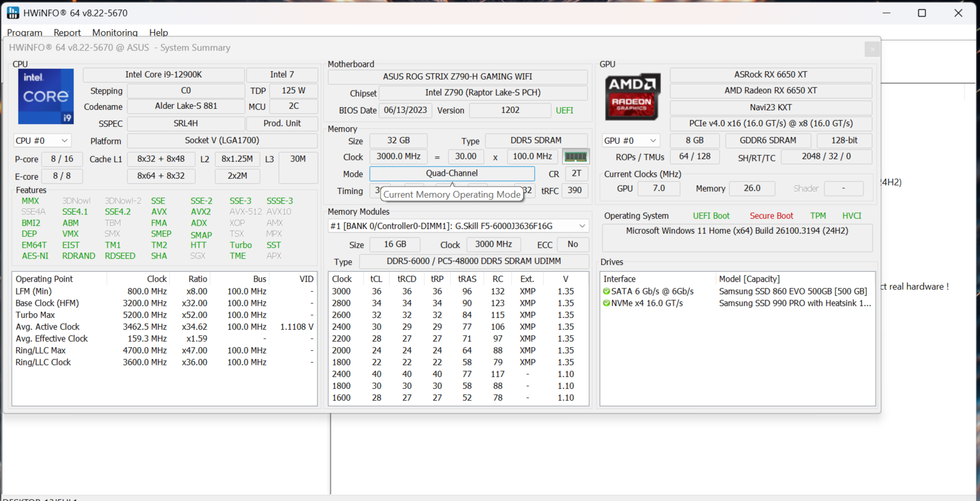
Task: Click the 3000 clock XMP timing row
Action: tap(458, 291)
